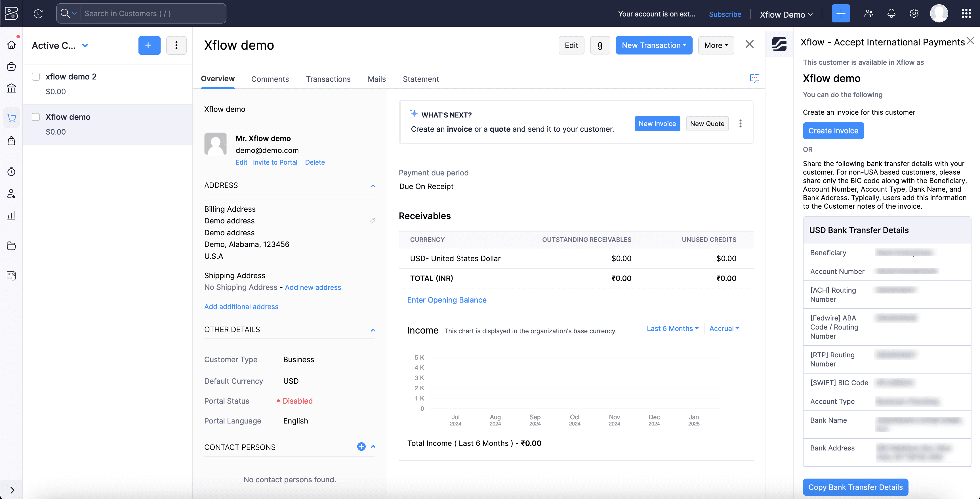Click the Zoho Books logo icon
The image size is (980, 499).
[x=11, y=13]
